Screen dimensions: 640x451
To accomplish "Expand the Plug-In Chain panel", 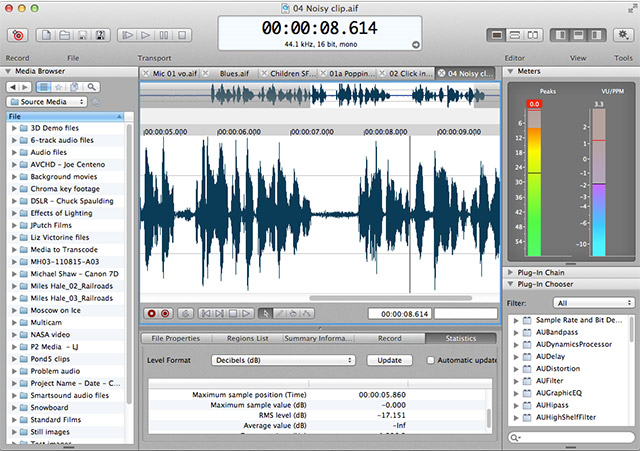I will (x=510, y=272).
